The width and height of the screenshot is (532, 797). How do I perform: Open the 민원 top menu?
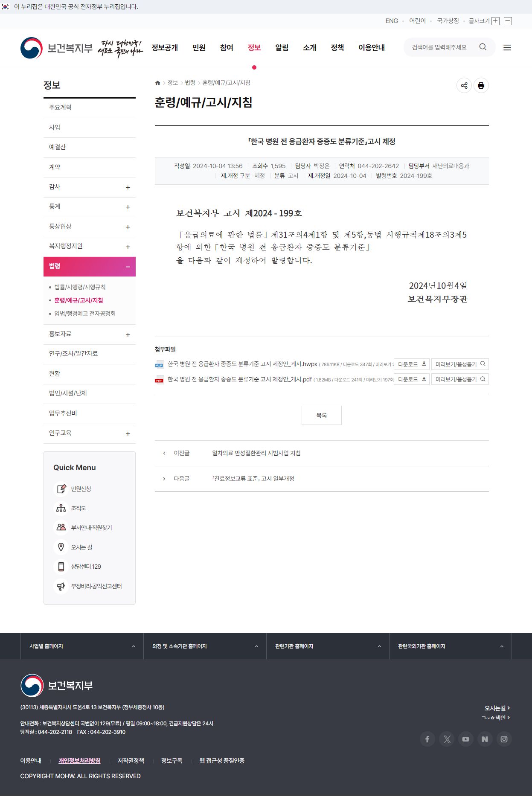point(199,48)
